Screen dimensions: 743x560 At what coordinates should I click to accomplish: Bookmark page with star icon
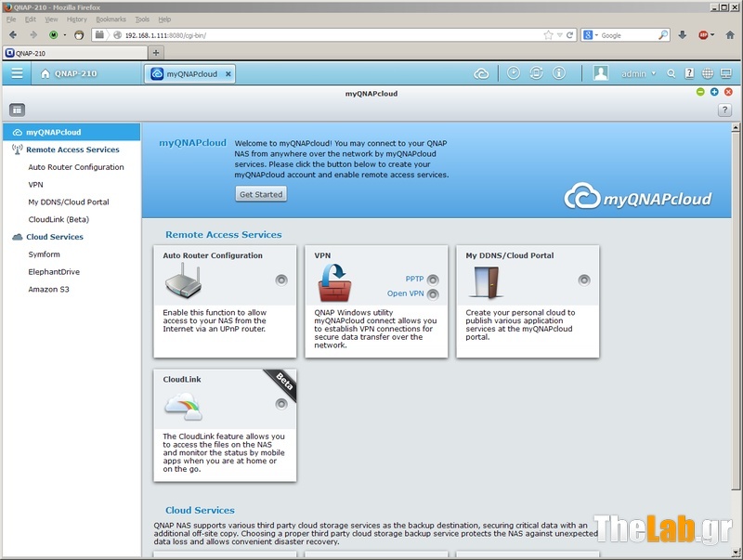tap(548, 35)
